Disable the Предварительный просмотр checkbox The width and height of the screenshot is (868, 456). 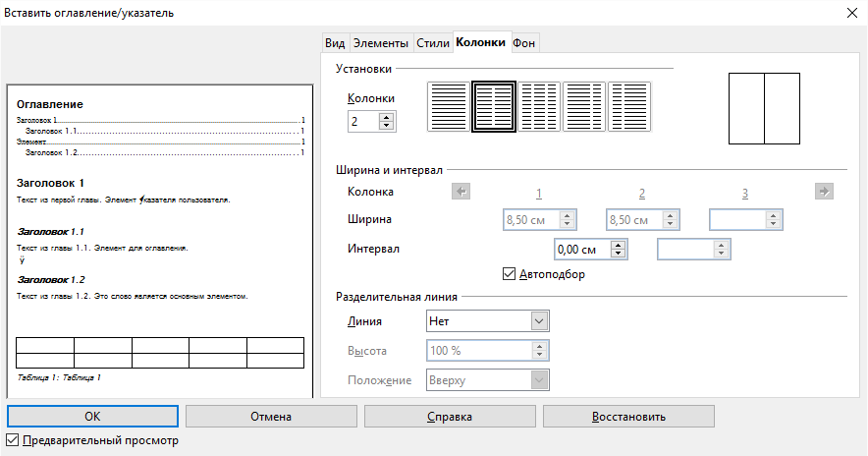click(x=13, y=441)
